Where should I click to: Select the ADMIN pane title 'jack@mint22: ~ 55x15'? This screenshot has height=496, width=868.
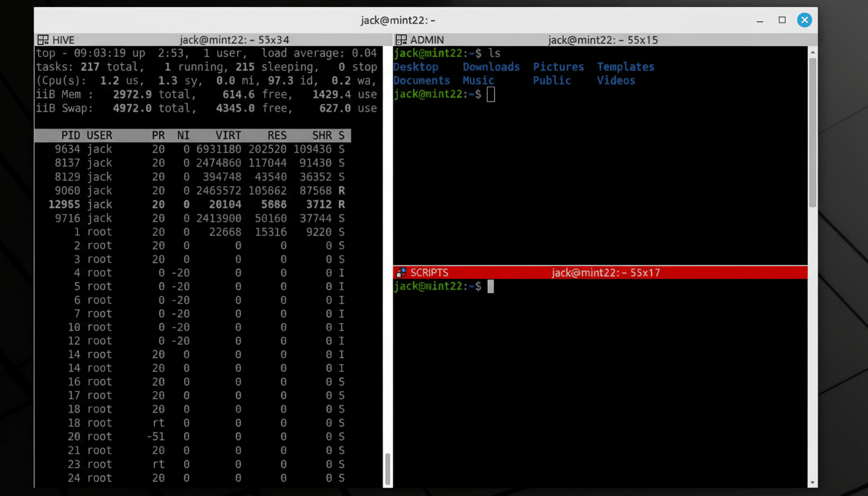tap(603, 40)
